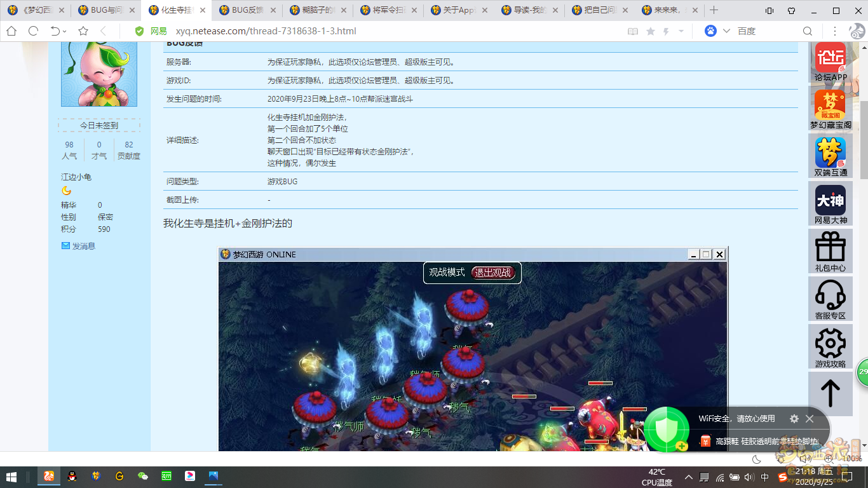Show hidden system tray icons
This screenshot has height=488, width=868.
pos(688,477)
